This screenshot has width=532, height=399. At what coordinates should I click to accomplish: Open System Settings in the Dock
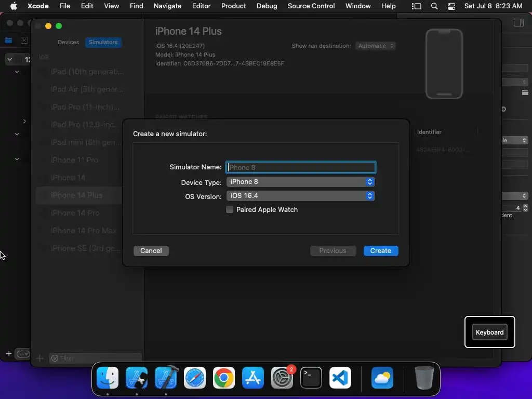282,378
